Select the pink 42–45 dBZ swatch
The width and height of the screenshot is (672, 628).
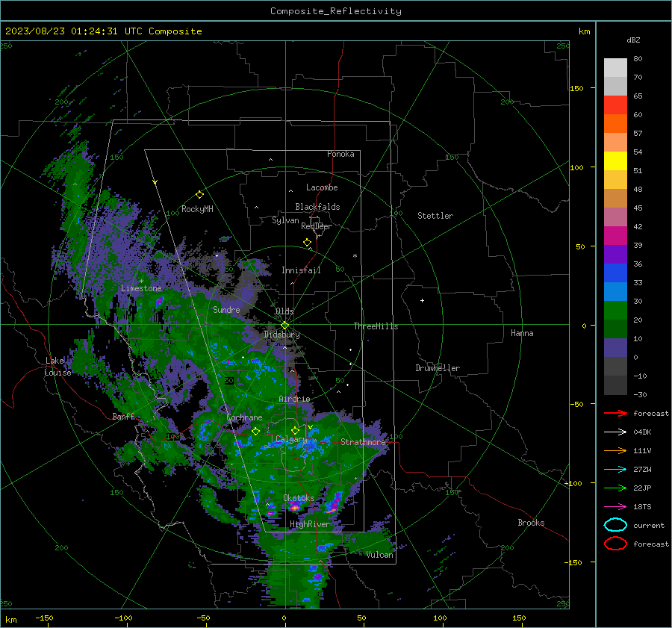tap(615, 217)
